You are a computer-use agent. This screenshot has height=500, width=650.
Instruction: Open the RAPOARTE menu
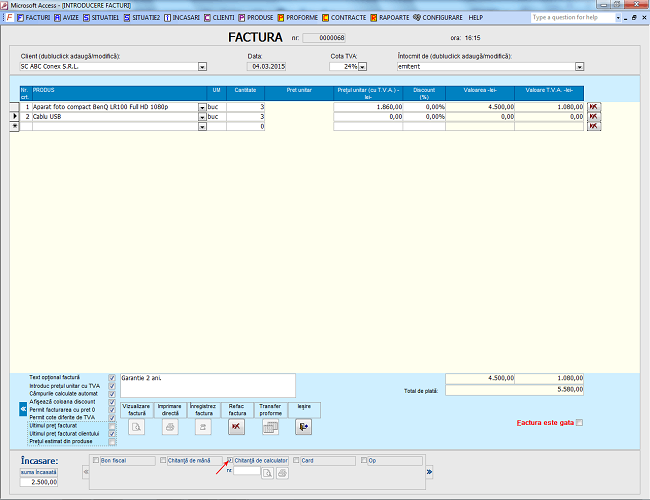389,17
